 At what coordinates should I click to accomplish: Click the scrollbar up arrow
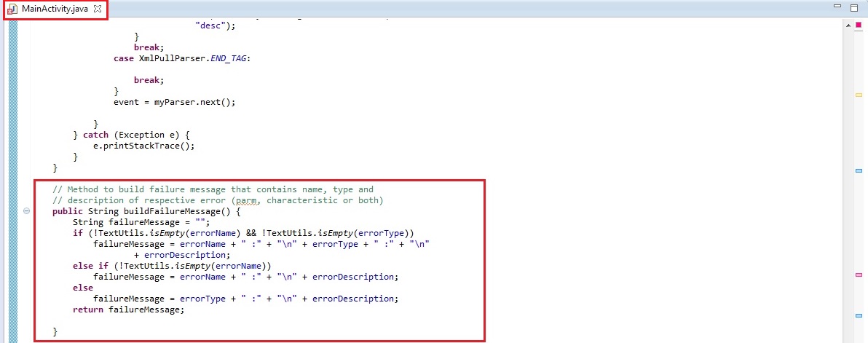click(x=846, y=25)
